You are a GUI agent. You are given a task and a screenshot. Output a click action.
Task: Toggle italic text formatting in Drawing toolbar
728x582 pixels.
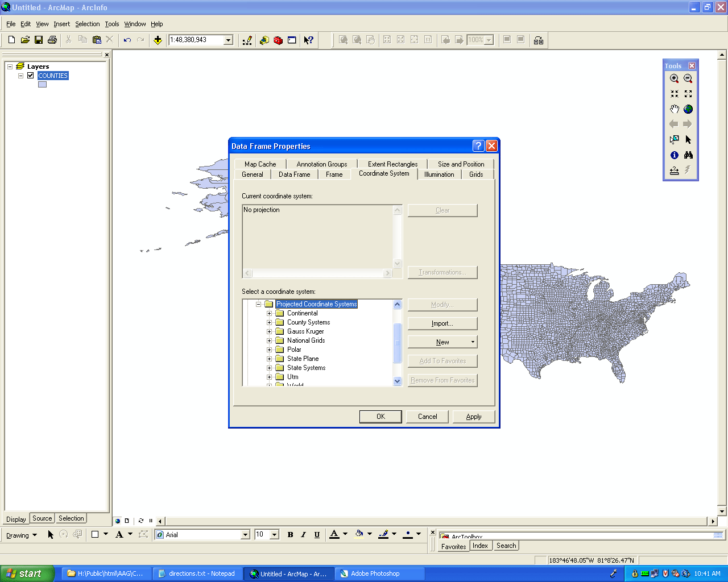pos(303,535)
